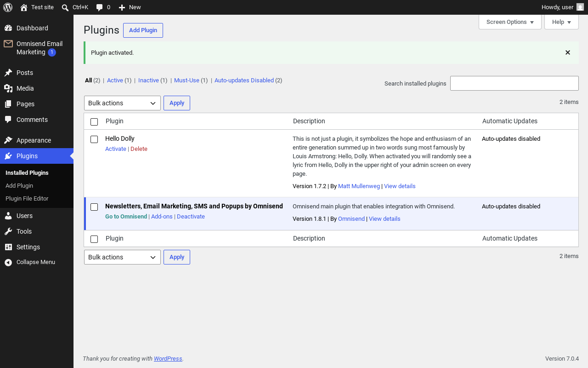Click the Add Plugin button beside the heading
This screenshot has height=368, width=588.
pyautogui.click(x=143, y=30)
